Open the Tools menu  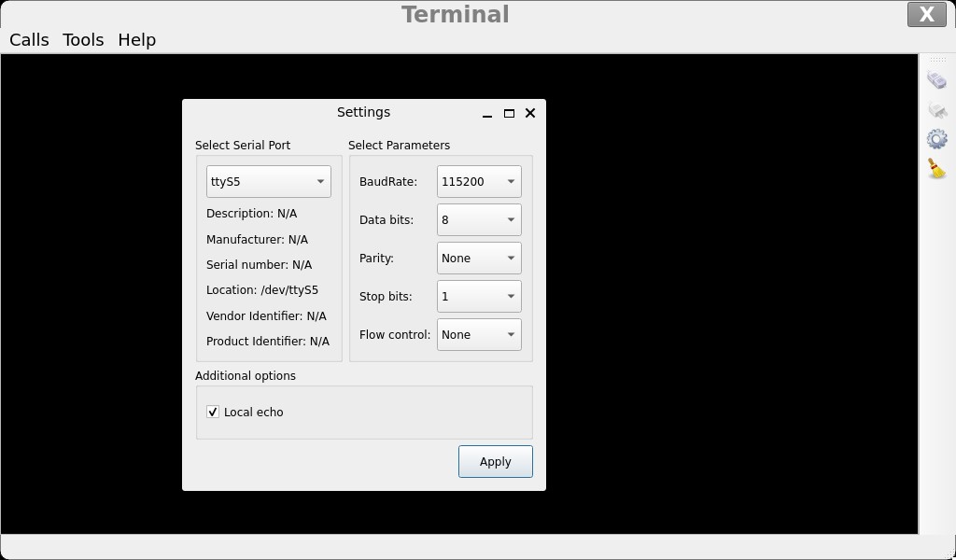pyautogui.click(x=83, y=40)
